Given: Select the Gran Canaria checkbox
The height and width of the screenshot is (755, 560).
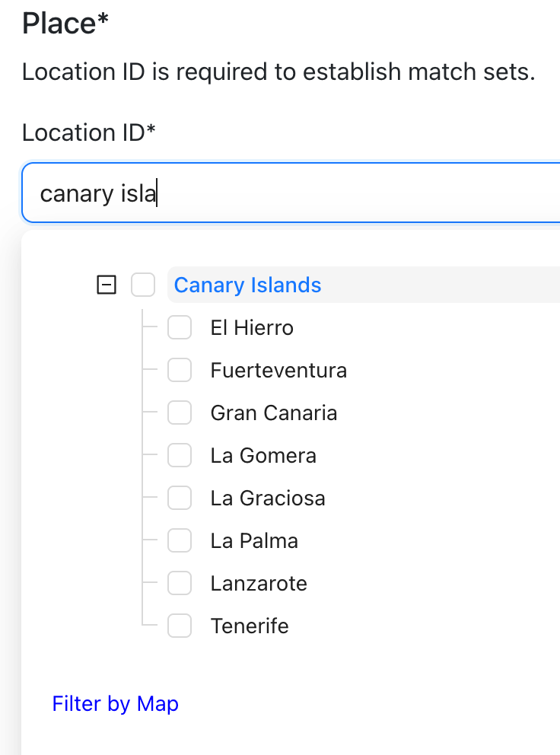Looking at the screenshot, I should (x=180, y=413).
